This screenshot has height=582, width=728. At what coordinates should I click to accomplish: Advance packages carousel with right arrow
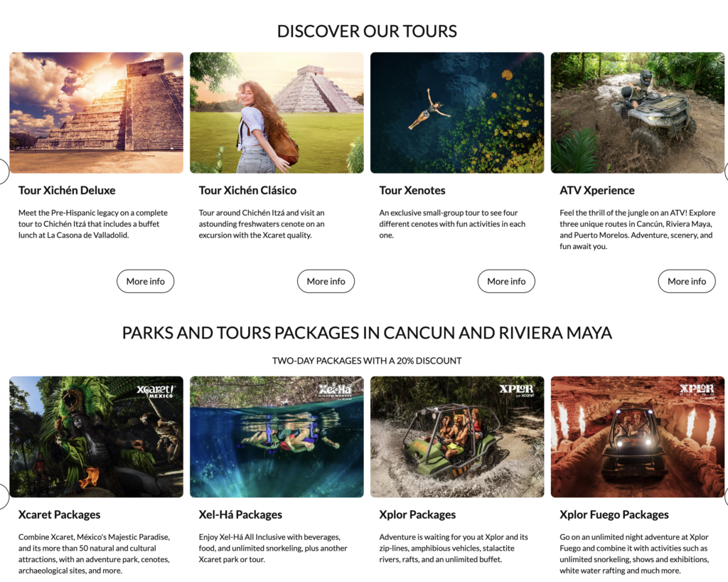726,496
